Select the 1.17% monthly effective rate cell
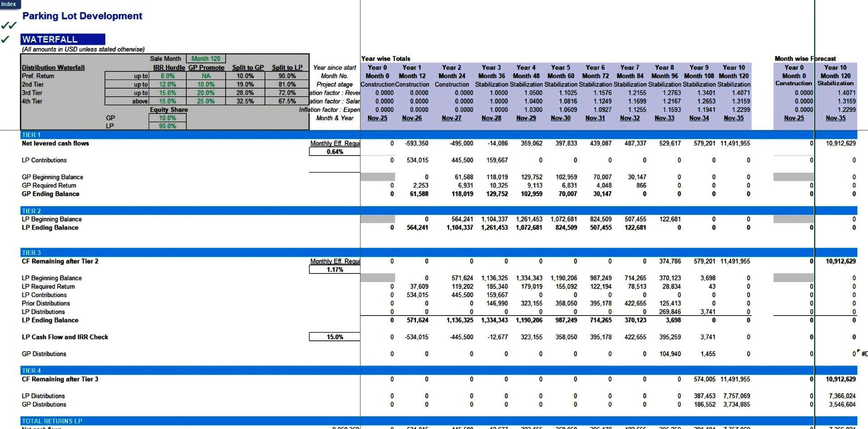This screenshot has width=868, height=429. point(335,270)
